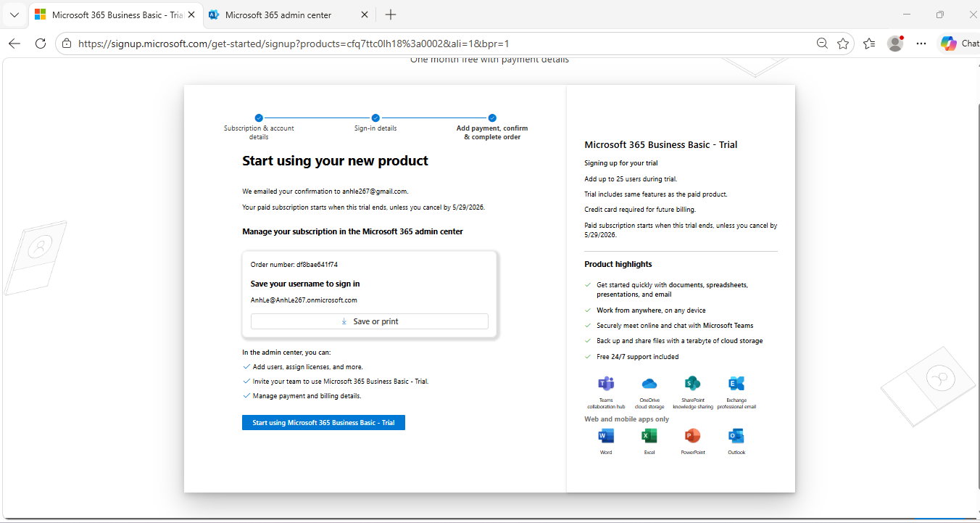Screen dimensions: 980x523
Task: Go back to the previous page
Action: point(14,44)
